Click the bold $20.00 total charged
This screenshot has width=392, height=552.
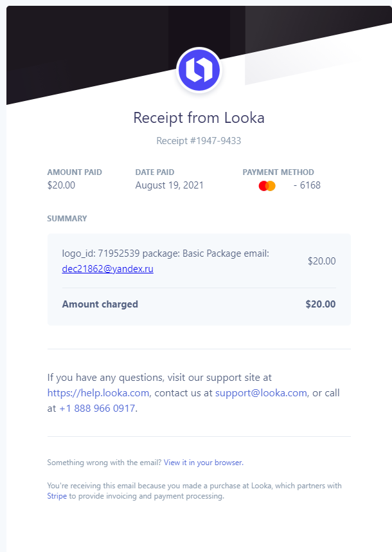click(320, 304)
